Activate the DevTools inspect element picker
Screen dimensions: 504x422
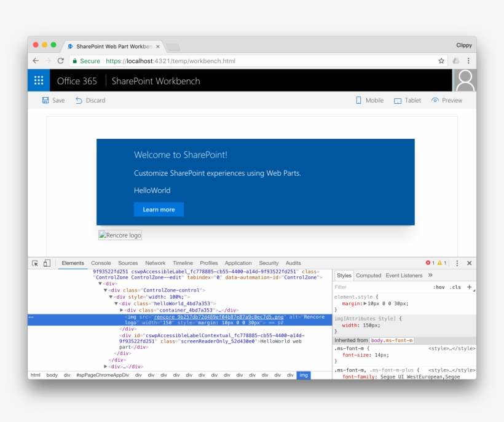pos(35,263)
